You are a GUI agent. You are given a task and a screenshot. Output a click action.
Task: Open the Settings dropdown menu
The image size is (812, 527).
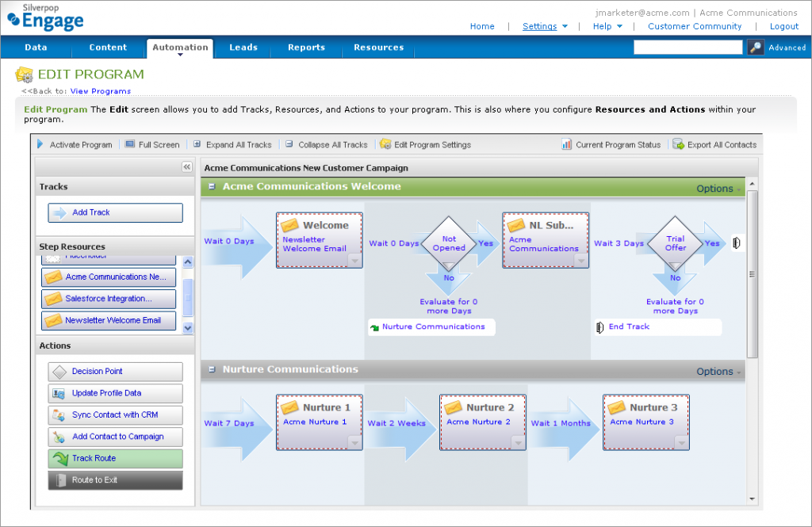click(545, 26)
